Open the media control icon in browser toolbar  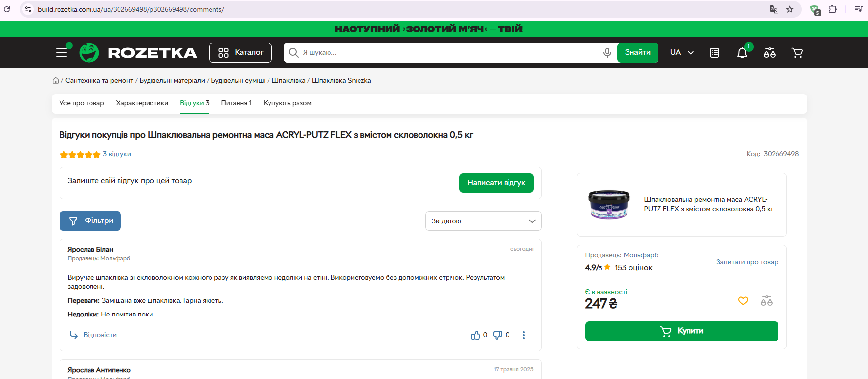tap(859, 9)
